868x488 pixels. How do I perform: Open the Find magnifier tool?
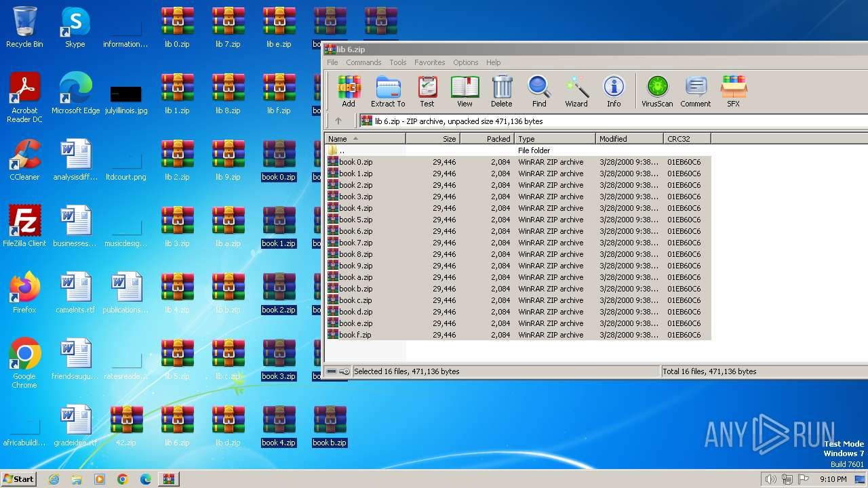point(539,91)
